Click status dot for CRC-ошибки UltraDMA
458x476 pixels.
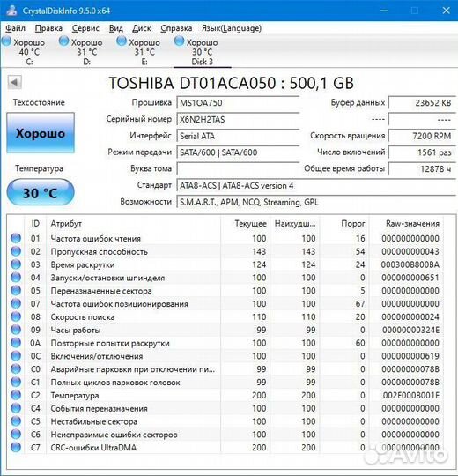[x=16, y=447]
